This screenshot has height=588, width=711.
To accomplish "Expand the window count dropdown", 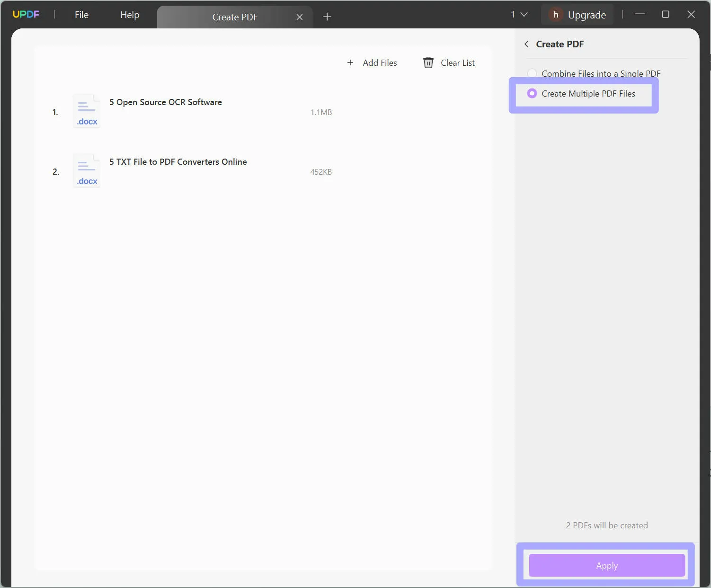I will pyautogui.click(x=519, y=15).
